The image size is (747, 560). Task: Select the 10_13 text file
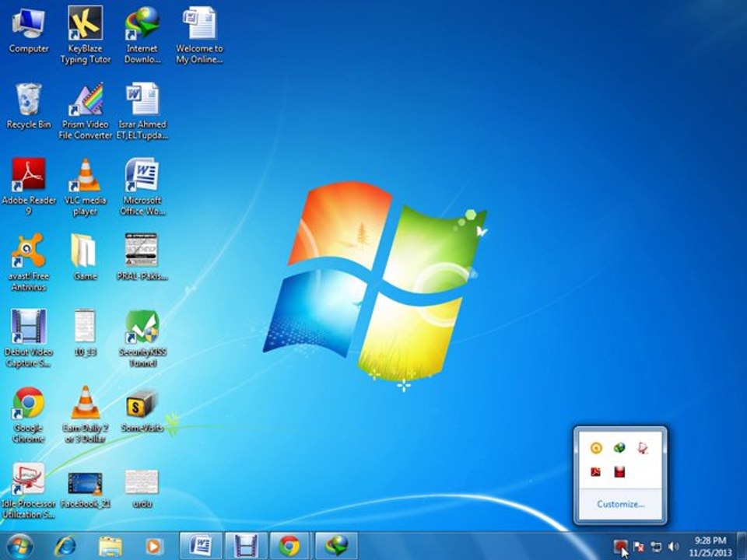[x=86, y=332]
